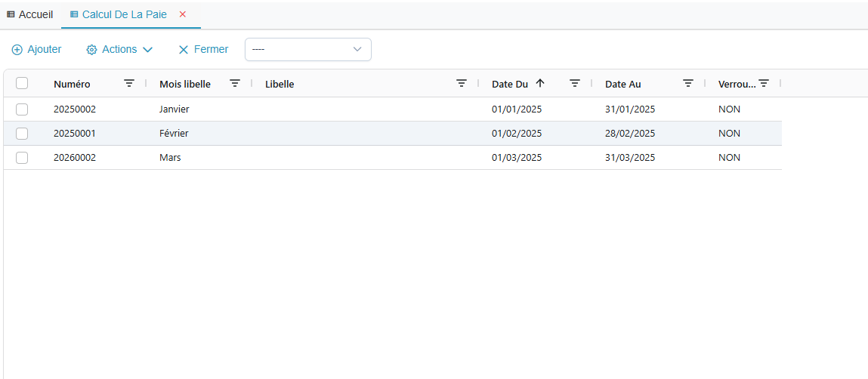The height and width of the screenshot is (379, 868).
Task: Open filter menu for Verrou column
Action: tap(764, 84)
